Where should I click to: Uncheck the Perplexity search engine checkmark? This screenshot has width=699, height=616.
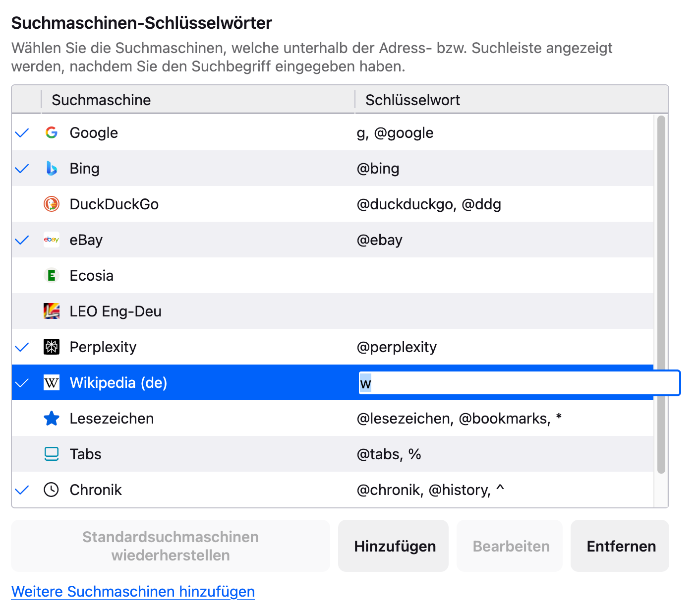click(22, 347)
